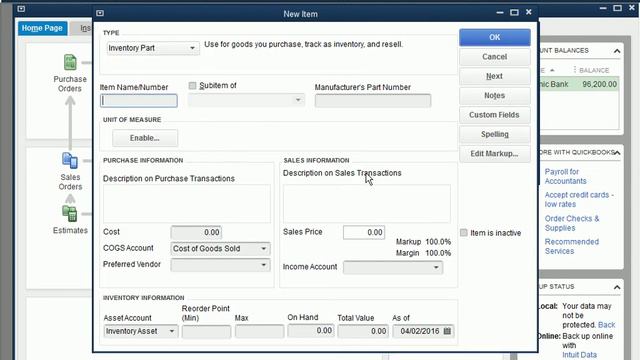Viewport: 640px width, 360px height.
Task: Collapse Do More With QuickBooks panel
Action: point(617,153)
